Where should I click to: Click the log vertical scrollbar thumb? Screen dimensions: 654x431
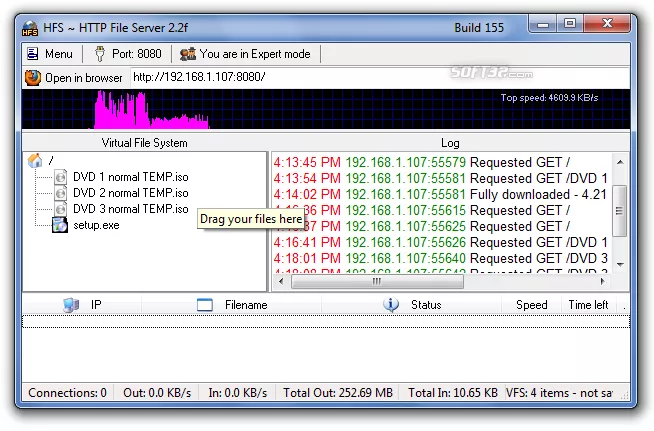pyautogui.click(x=619, y=211)
